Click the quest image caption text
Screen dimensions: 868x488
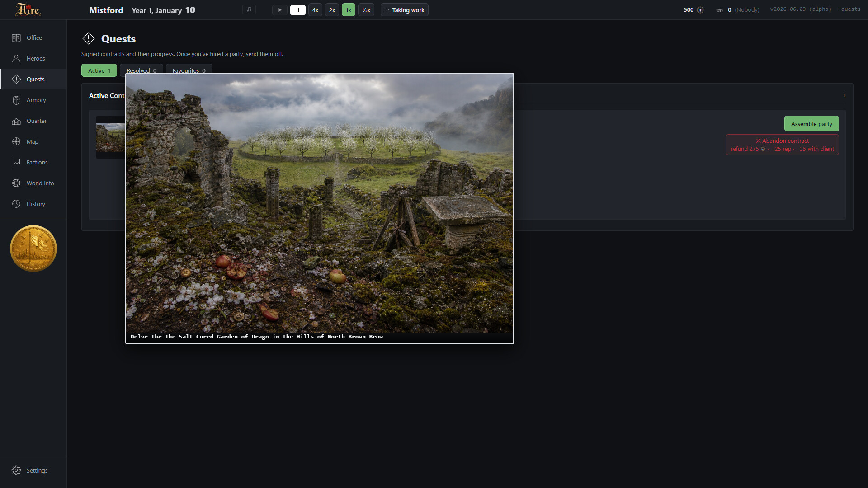pos(257,337)
